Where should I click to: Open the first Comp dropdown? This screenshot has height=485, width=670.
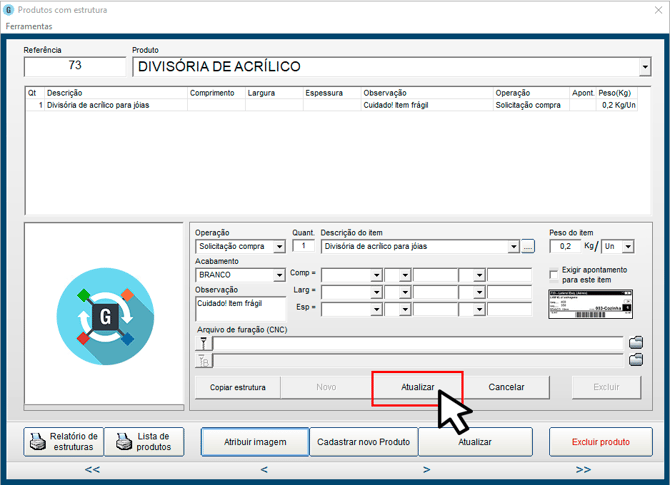tap(376, 275)
